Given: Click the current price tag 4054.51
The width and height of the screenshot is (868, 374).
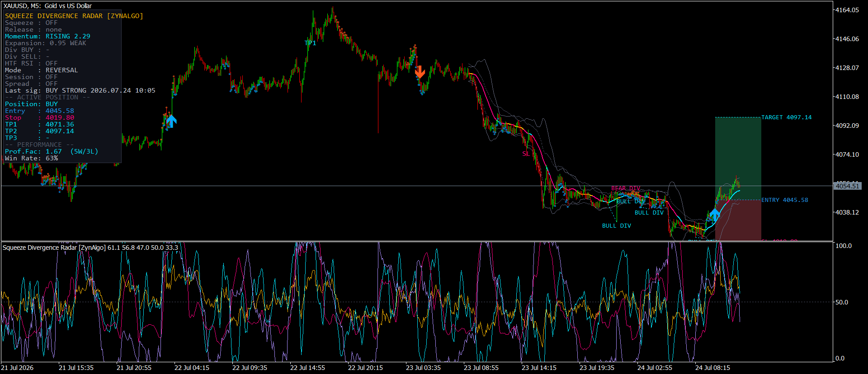Looking at the screenshot, I should pos(847,186).
